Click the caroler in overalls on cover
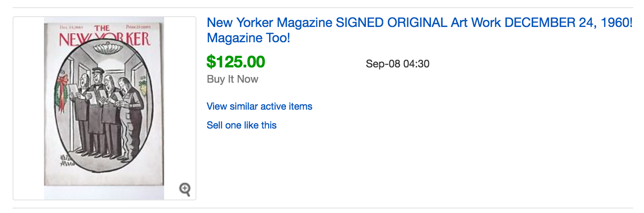The width and height of the screenshot is (644, 213). 130,117
